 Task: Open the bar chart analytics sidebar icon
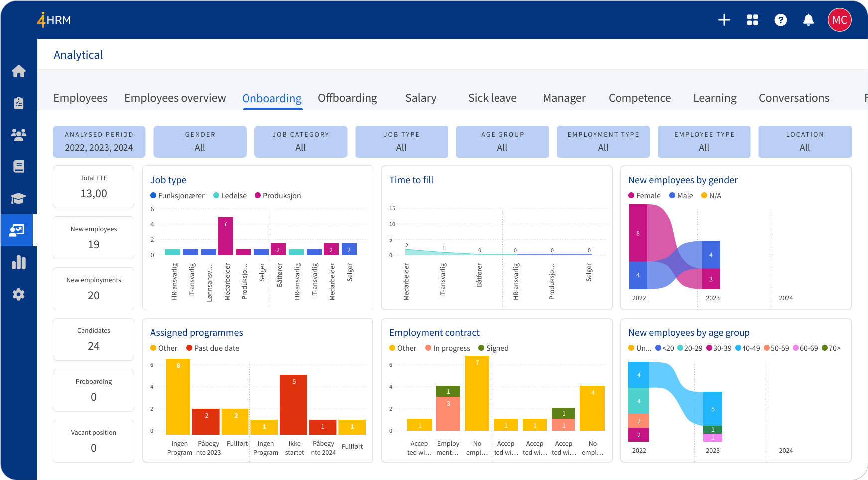coord(19,262)
